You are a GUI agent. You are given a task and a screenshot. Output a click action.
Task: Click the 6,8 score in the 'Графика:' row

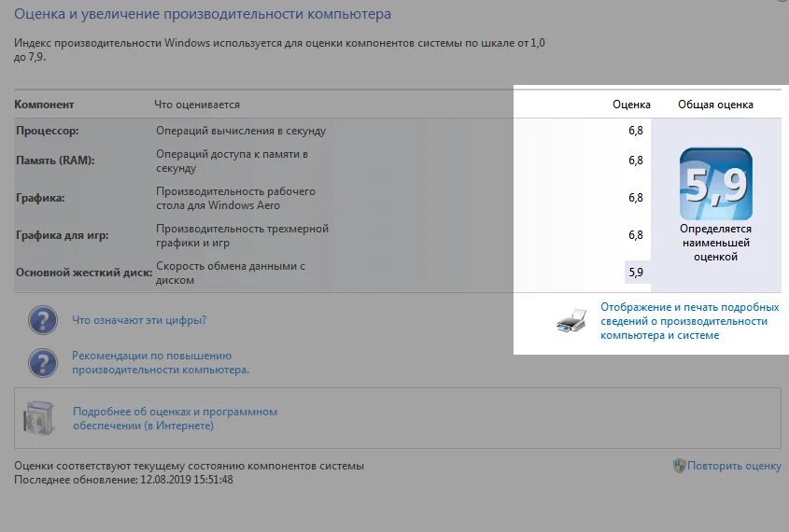coord(636,198)
